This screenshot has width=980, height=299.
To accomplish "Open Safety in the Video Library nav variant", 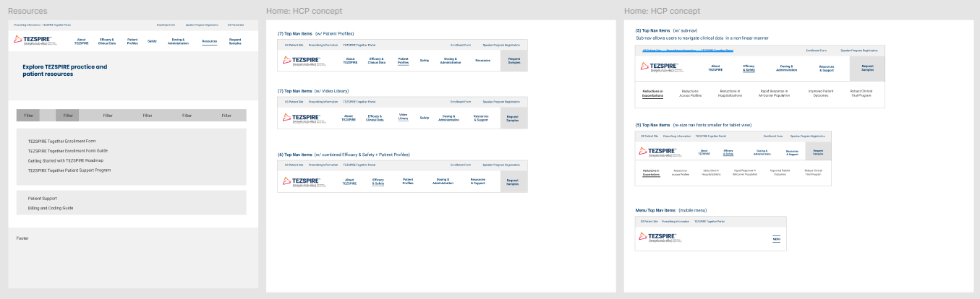I will (425, 118).
